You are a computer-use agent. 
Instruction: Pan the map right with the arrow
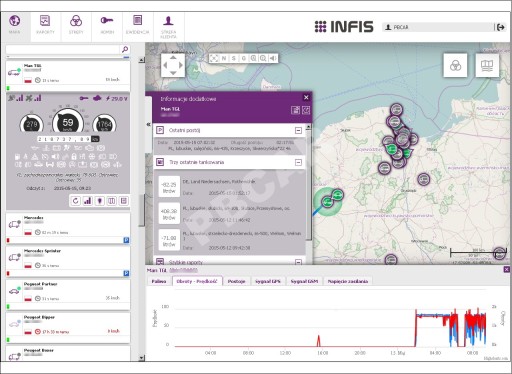181,65
